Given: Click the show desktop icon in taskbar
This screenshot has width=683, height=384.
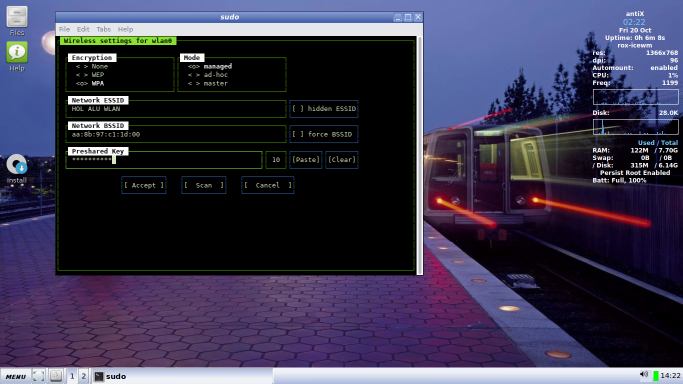Looking at the screenshot, I should click(x=38, y=376).
